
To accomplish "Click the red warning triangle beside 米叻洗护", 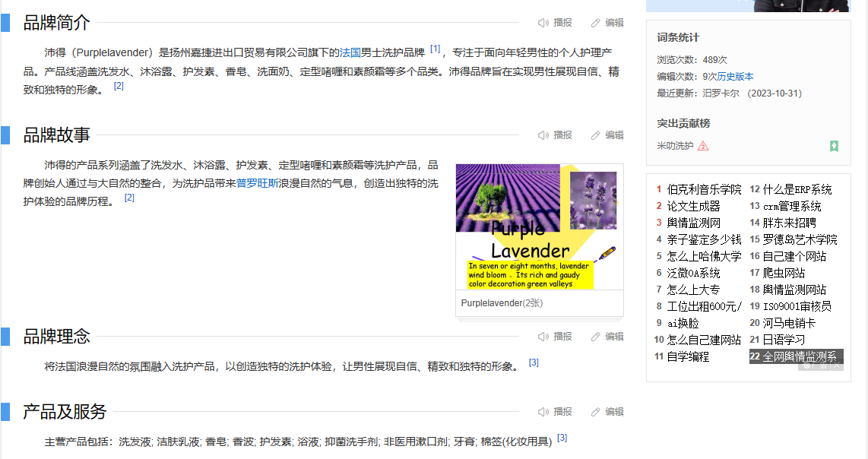I will 703,146.
